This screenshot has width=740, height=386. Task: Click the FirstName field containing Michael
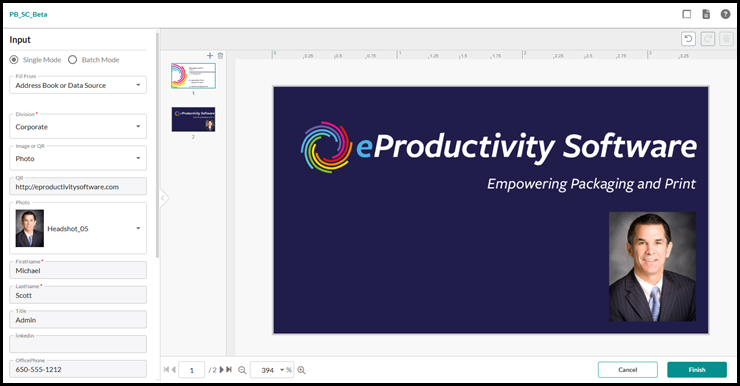click(78, 270)
